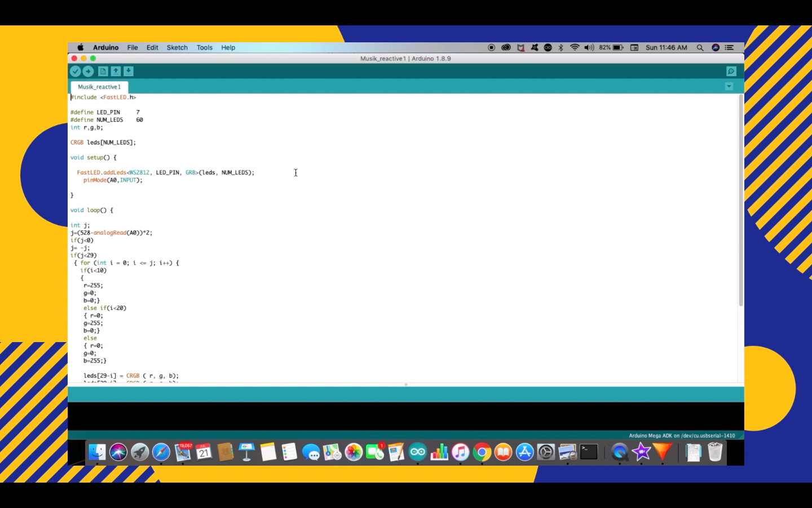Viewport: 812px width, 508px height.
Task: Open the Apple menu
Action: [80, 47]
